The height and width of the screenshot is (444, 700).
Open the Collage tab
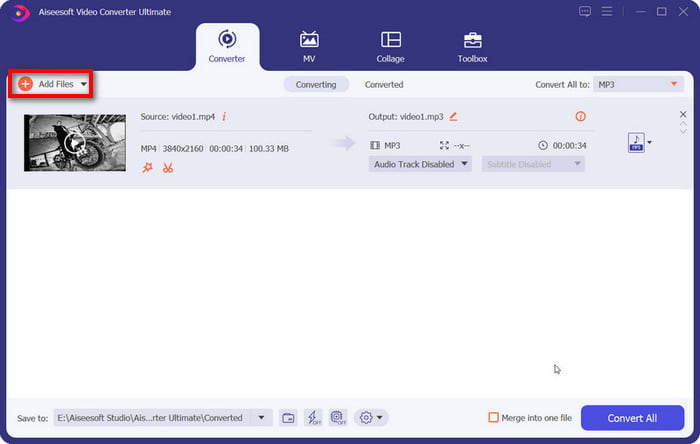(390, 46)
